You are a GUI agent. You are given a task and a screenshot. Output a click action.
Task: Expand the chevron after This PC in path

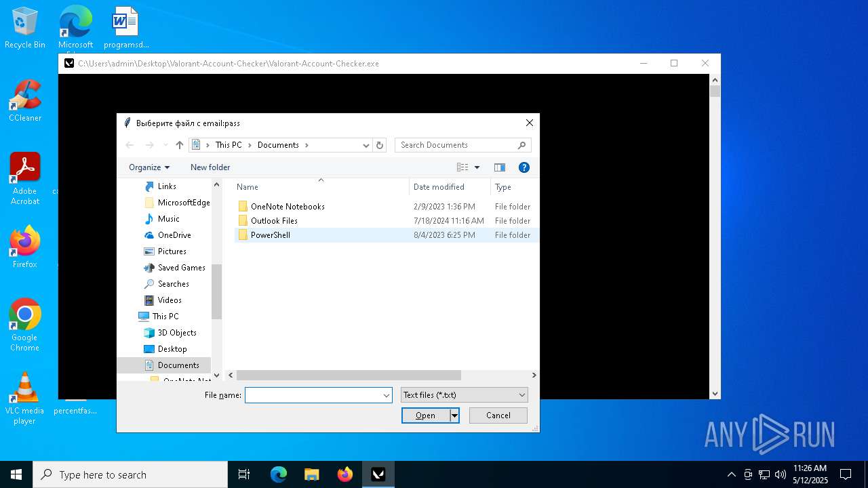(250, 145)
